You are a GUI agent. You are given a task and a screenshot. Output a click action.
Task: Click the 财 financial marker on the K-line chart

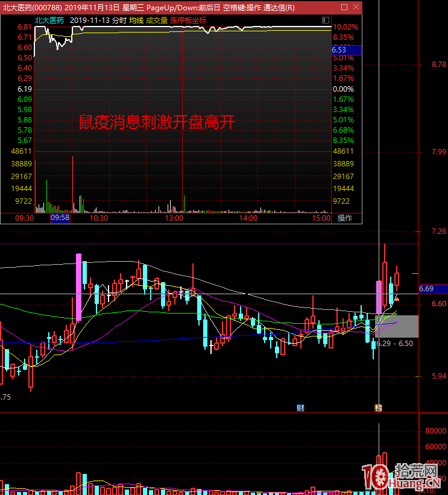pyautogui.click(x=300, y=408)
